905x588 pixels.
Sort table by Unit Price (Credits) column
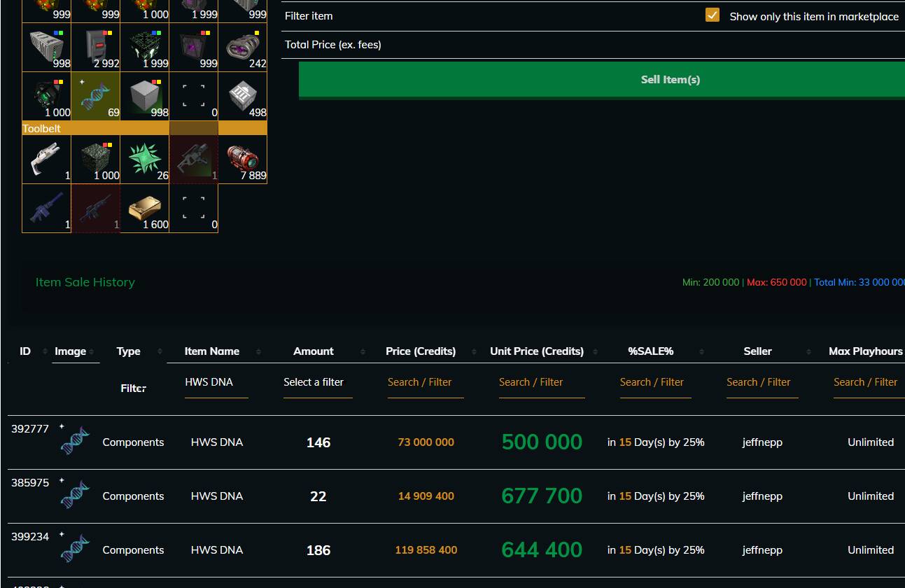coord(537,351)
